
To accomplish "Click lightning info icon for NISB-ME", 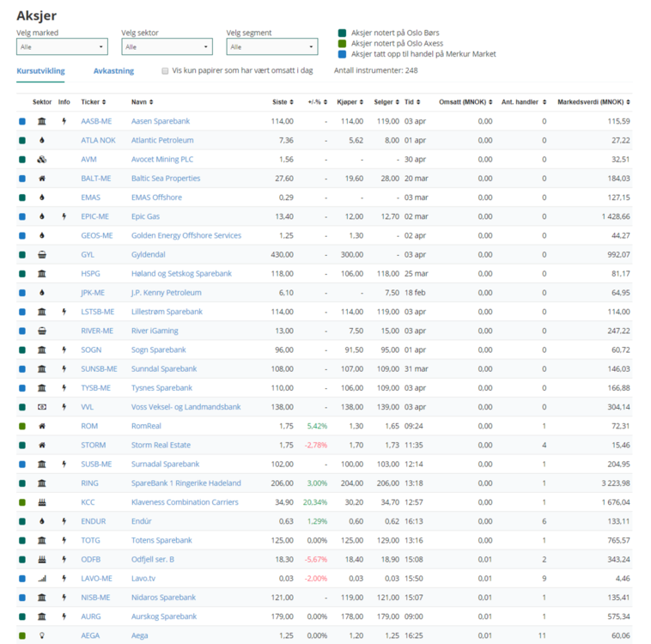I will pos(64,598).
